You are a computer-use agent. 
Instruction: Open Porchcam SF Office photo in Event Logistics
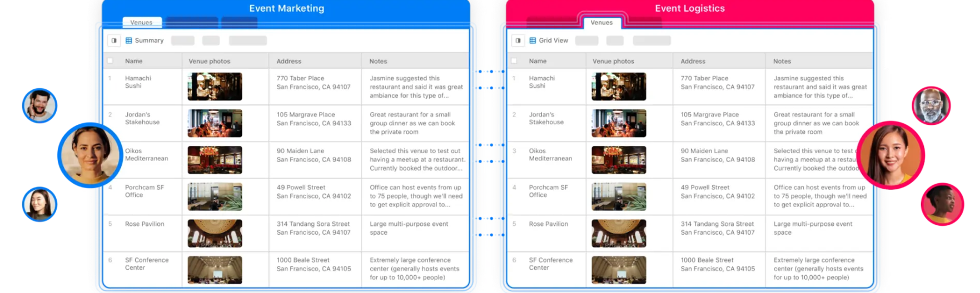[619, 196]
